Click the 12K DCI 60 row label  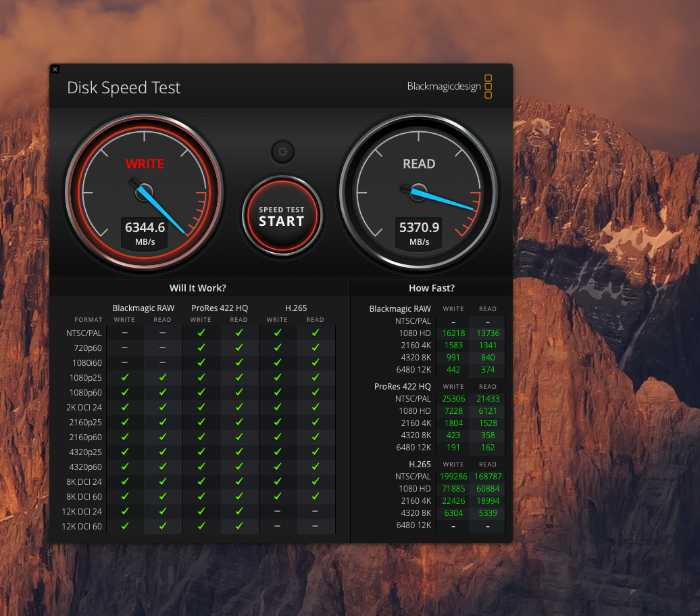click(x=82, y=527)
